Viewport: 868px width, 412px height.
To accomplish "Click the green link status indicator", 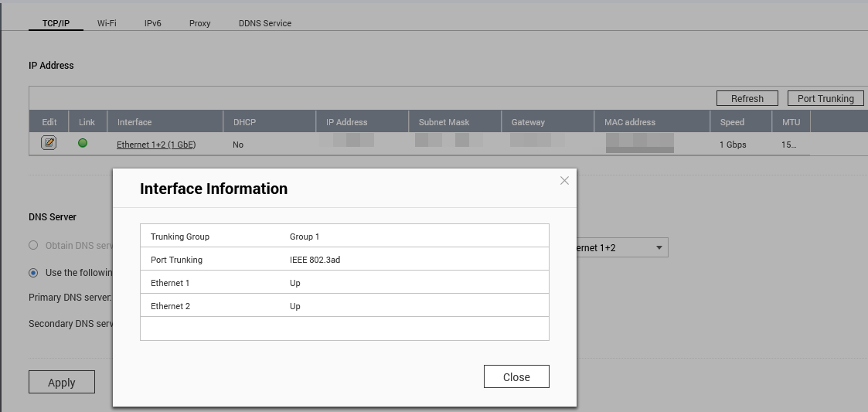I will [83, 143].
